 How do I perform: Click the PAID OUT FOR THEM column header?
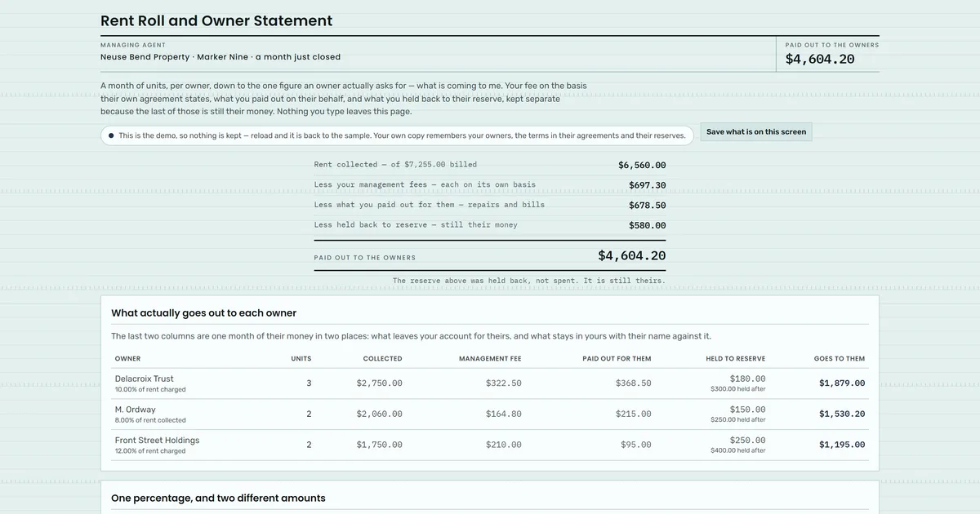point(617,359)
